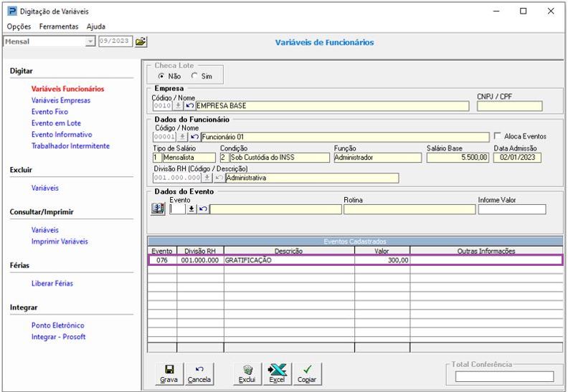Viewport: 568px width, 392px height.
Task: Open the event book icon in Dados do Evento
Action: coord(158,209)
